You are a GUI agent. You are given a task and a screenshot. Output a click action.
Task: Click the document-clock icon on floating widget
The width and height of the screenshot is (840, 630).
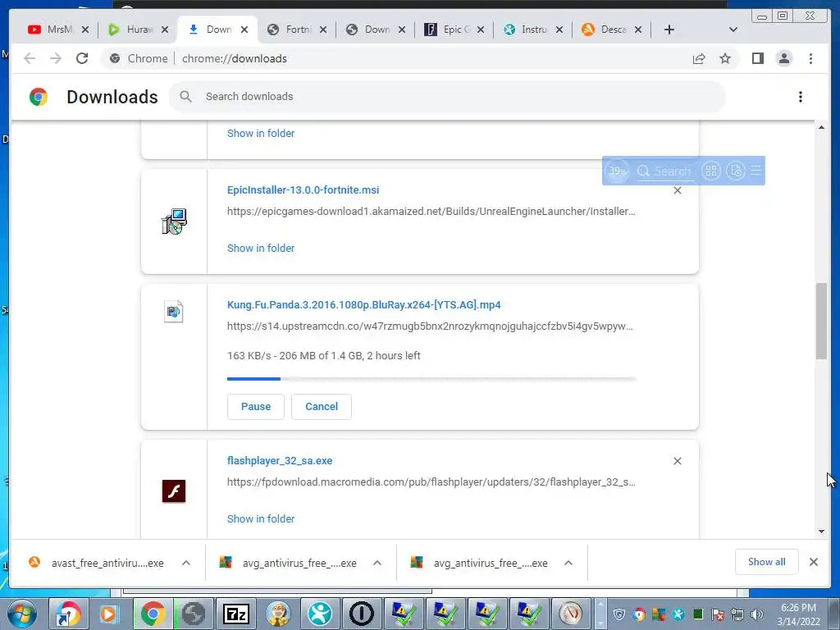click(736, 171)
